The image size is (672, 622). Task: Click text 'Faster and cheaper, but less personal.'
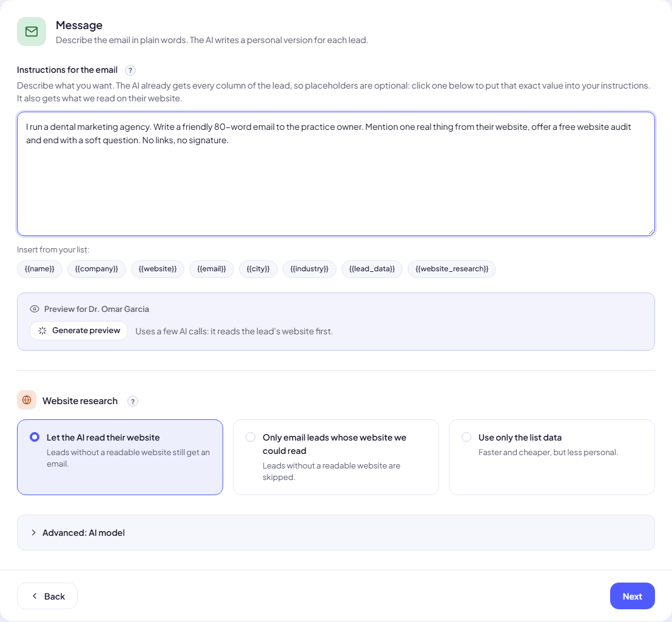click(548, 452)
